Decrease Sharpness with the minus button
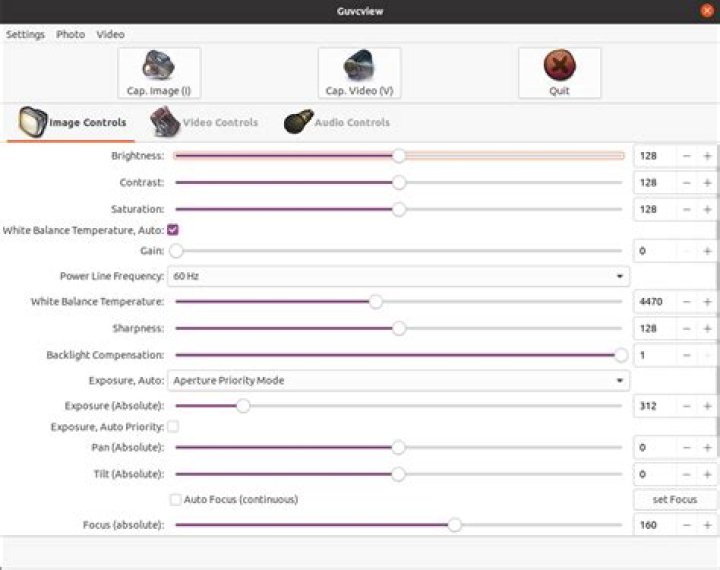This screenshot has height=570, width=720. coord(686,329)
